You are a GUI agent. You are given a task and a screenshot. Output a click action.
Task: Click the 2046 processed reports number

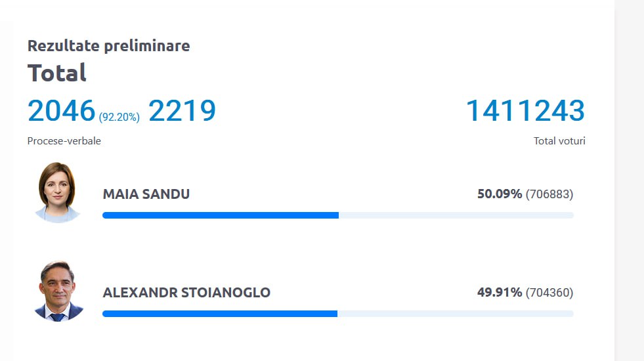[x=62, y=111]
